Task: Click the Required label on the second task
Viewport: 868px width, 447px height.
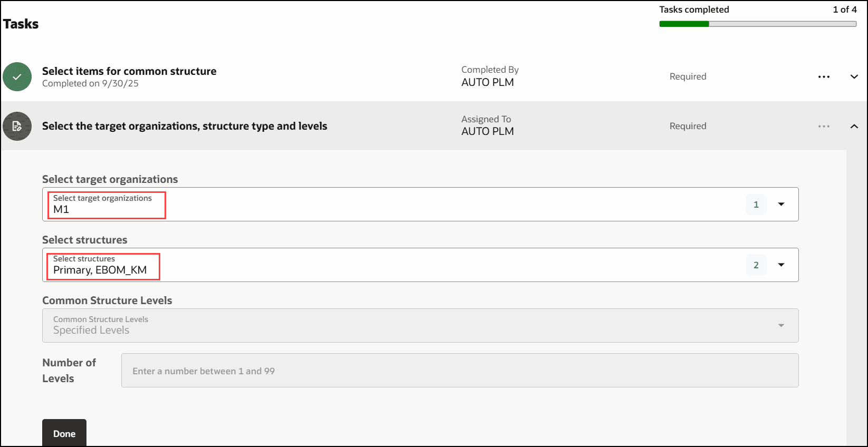Action: pos(688,126)
